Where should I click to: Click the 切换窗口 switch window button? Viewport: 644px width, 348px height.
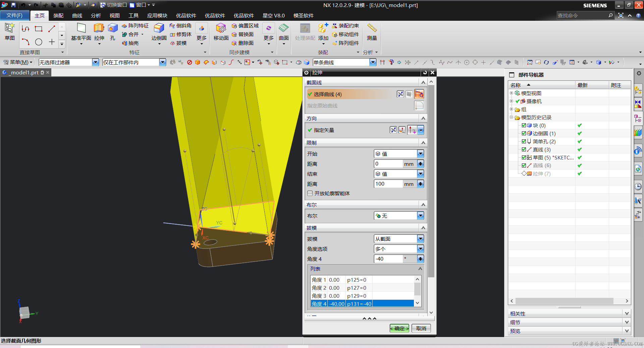click(x=114, y=5)
